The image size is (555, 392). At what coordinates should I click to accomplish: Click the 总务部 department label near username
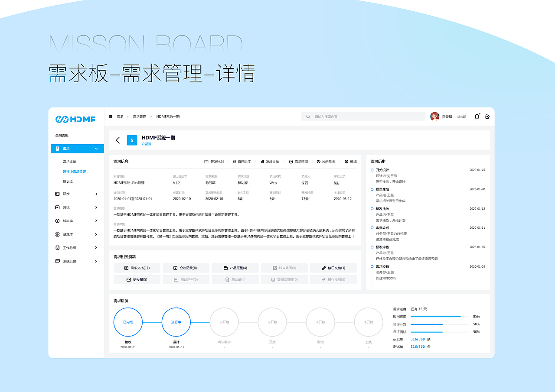coord(461,117)
